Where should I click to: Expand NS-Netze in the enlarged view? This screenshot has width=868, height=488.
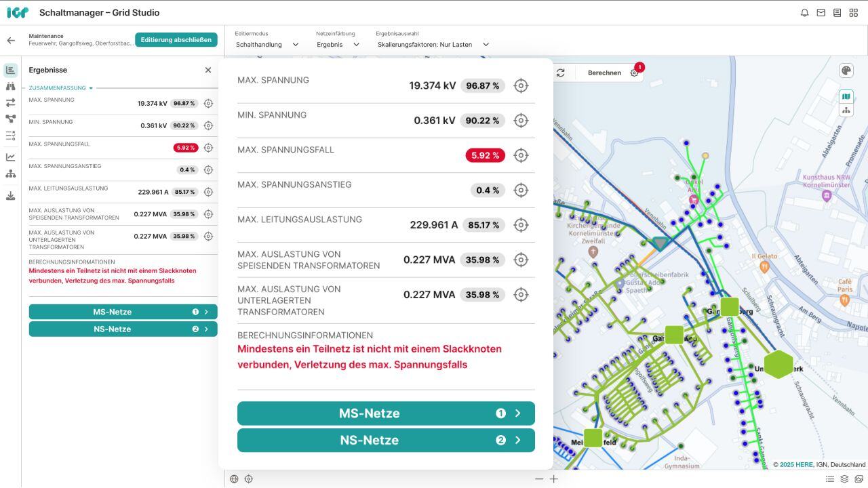[386, 440]
